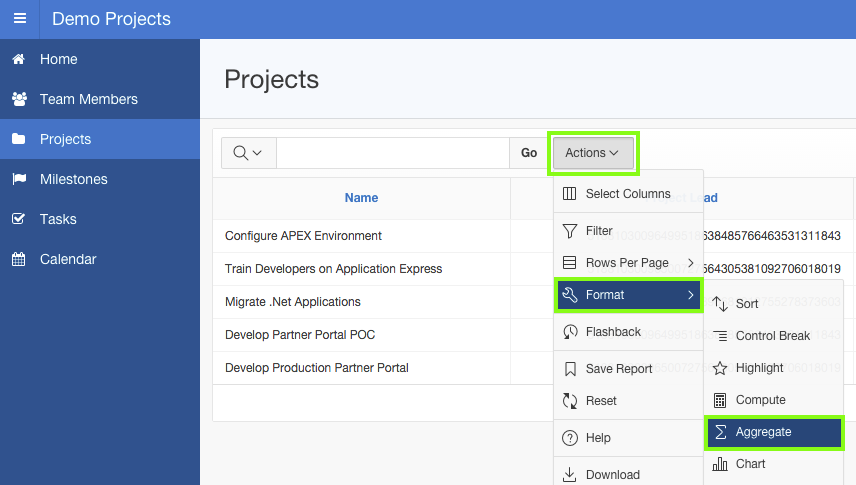The width and height of the screenshot is (856, 485).
Task: Choose Select Columns from Actions menu
Action: (627, 194)
